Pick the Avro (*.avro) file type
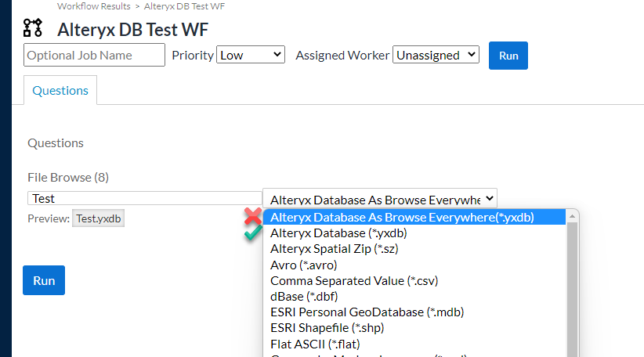Viewport: 644px width, 357px height. click(x=304, y=265)
